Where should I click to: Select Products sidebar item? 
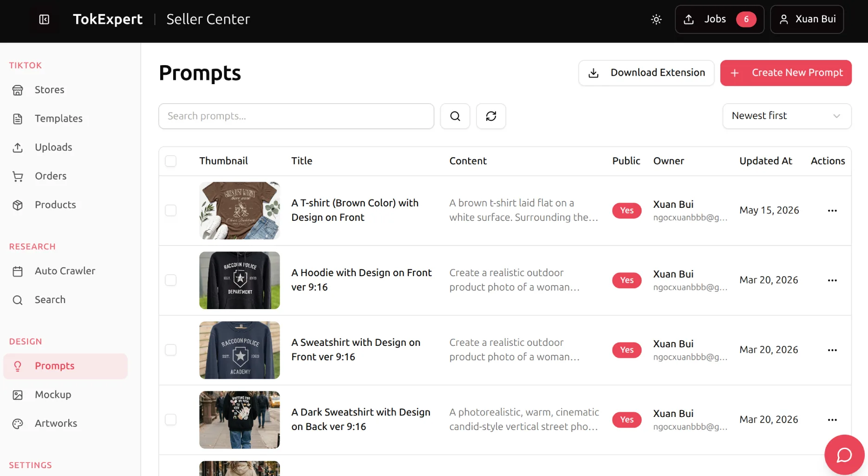click(x=65, y=205)
